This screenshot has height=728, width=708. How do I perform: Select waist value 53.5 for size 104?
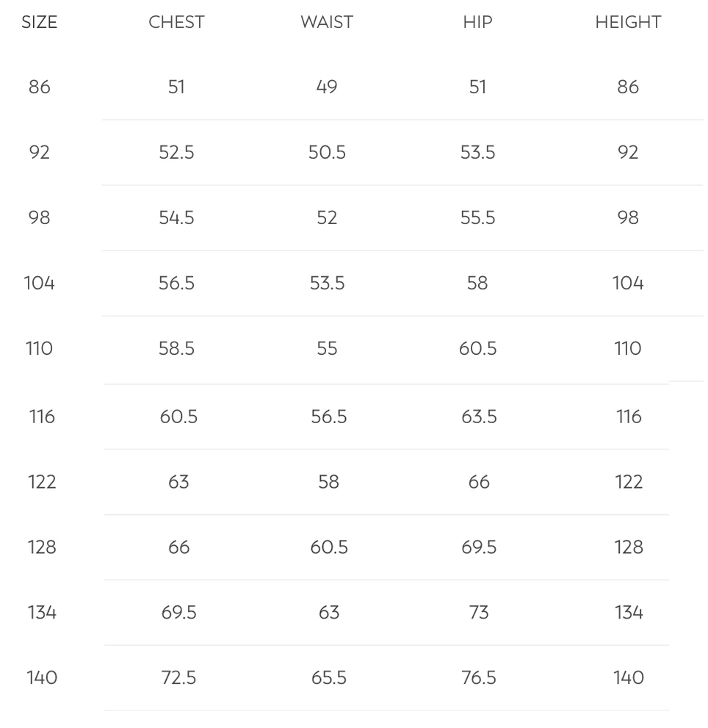coord(327,283)
